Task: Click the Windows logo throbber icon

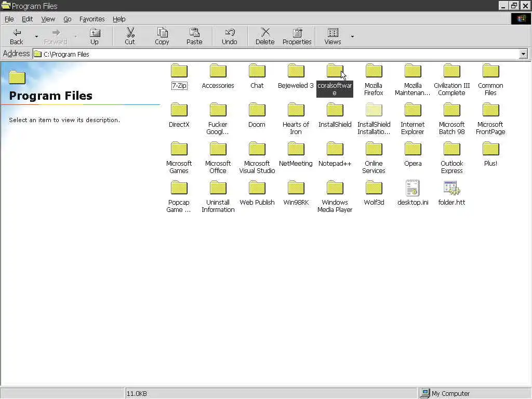Action: (521, 19)
